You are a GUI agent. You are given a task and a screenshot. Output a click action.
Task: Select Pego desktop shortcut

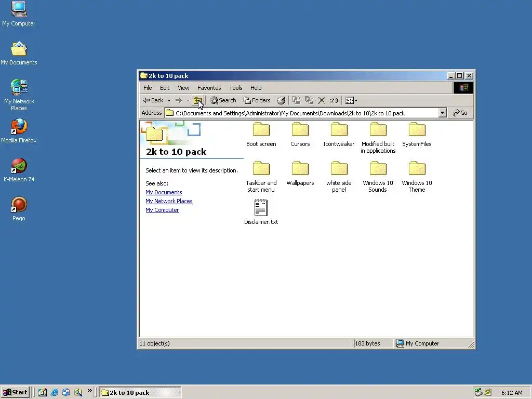[x=19, y=209]
